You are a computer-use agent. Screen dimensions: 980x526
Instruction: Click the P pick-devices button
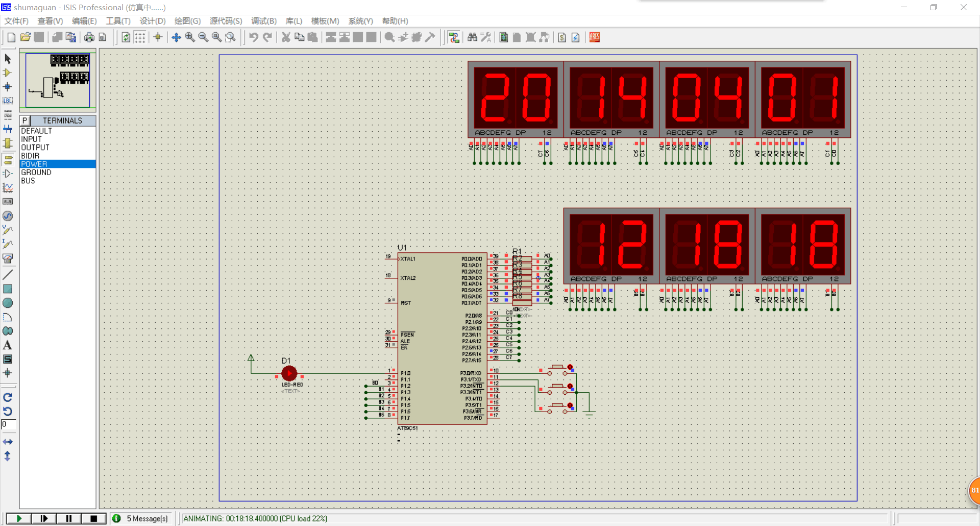coord(24,121)
